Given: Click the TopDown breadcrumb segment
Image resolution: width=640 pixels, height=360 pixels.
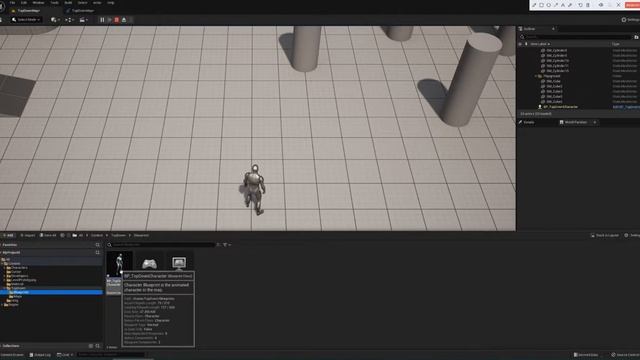Looking at the screenshot, I should 118,236.
